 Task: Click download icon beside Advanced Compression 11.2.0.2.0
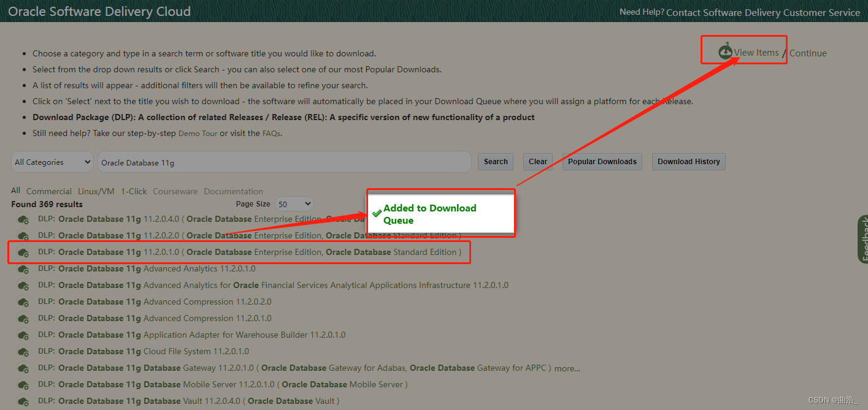[x=24, y=302]
